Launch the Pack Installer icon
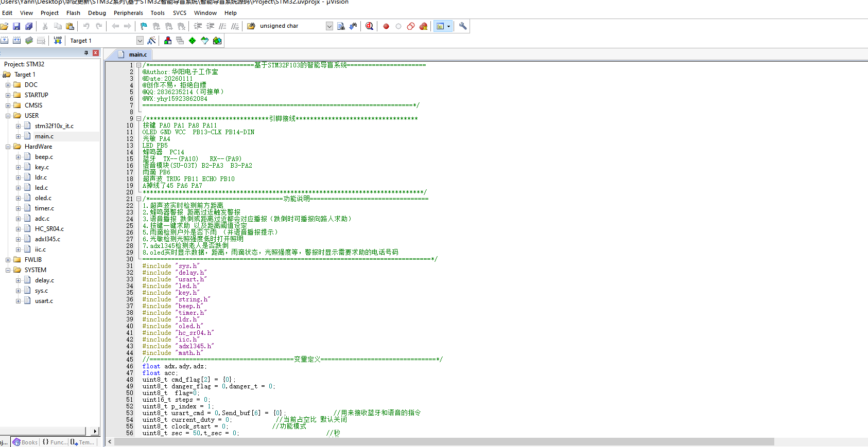868x447 pixels. (217, 41)
